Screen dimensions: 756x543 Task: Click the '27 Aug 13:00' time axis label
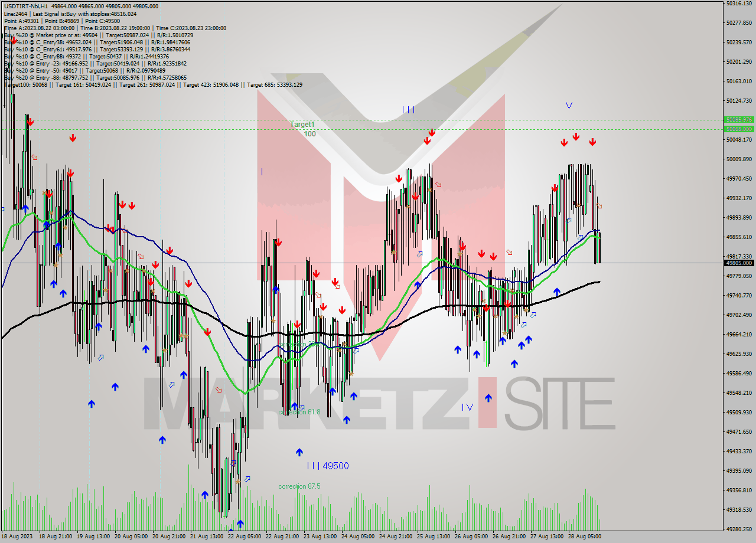[548, 537]
